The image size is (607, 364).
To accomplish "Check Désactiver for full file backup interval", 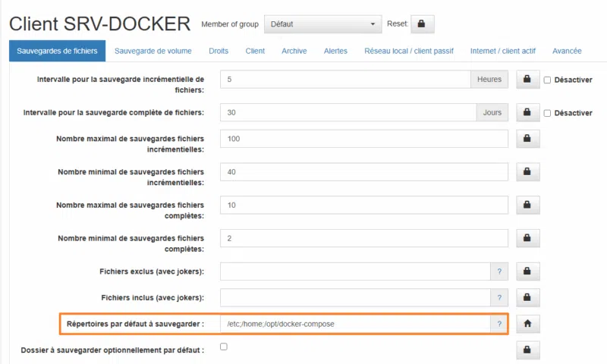I will [547, 113].
